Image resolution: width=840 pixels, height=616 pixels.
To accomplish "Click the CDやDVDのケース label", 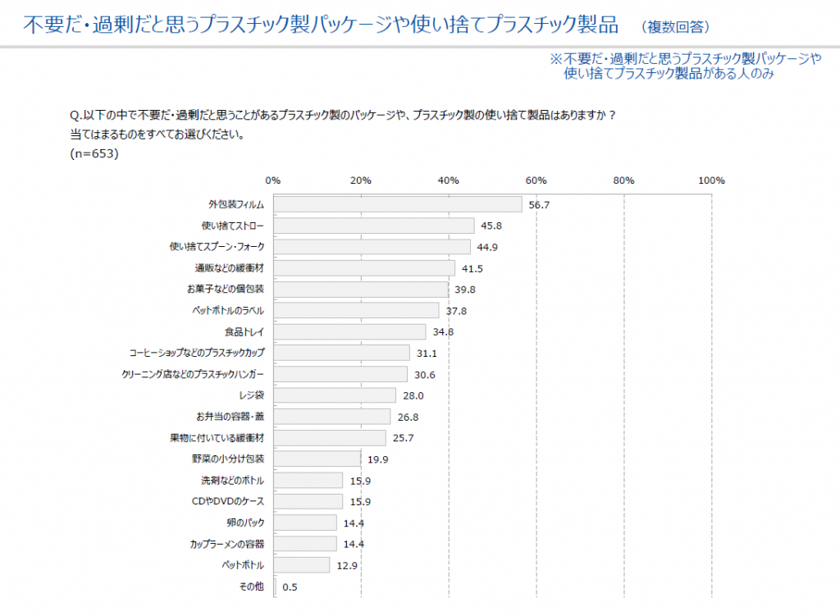I will tap(233, 501).
